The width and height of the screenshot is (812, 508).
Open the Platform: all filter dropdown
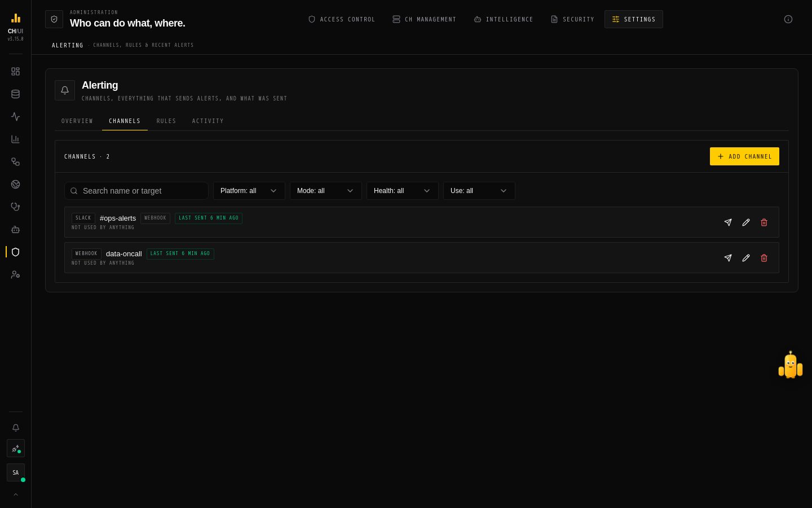[249, 191]
